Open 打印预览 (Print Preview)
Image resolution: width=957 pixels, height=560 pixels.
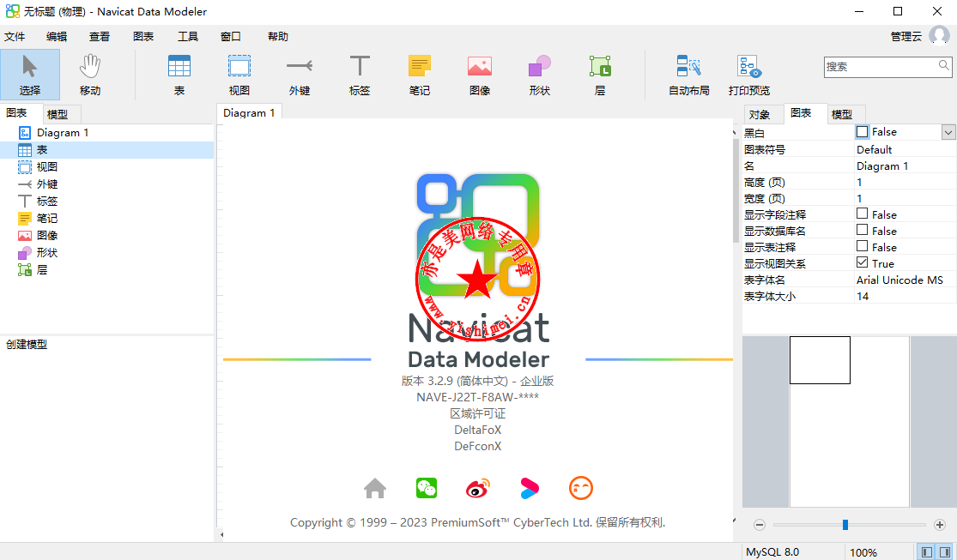[x=749, y=75]
